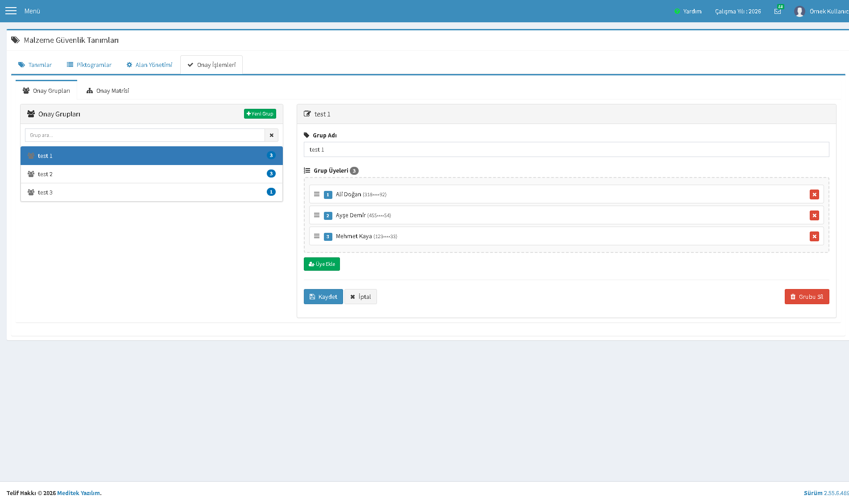Switch to the Piktogramlar tab

89,65
